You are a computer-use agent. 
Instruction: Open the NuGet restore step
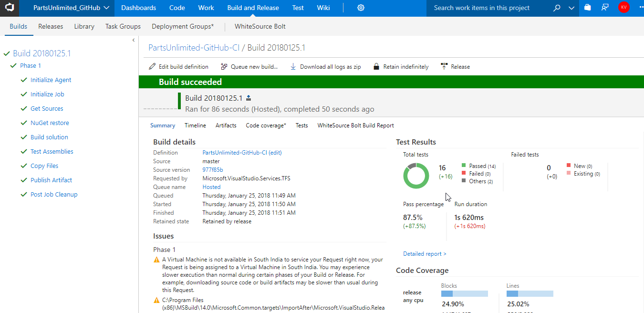50,123
